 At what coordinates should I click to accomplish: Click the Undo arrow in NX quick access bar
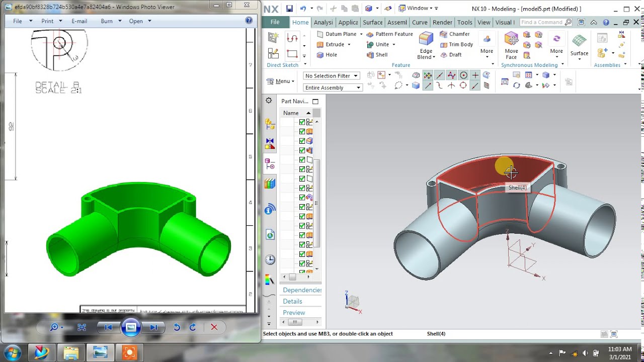[x=303, y=9]
